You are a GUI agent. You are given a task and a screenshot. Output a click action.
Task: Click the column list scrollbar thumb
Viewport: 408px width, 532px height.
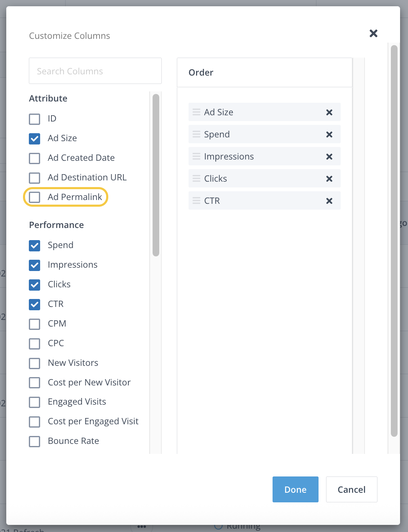pyautogui.click(x=156, y=175)
